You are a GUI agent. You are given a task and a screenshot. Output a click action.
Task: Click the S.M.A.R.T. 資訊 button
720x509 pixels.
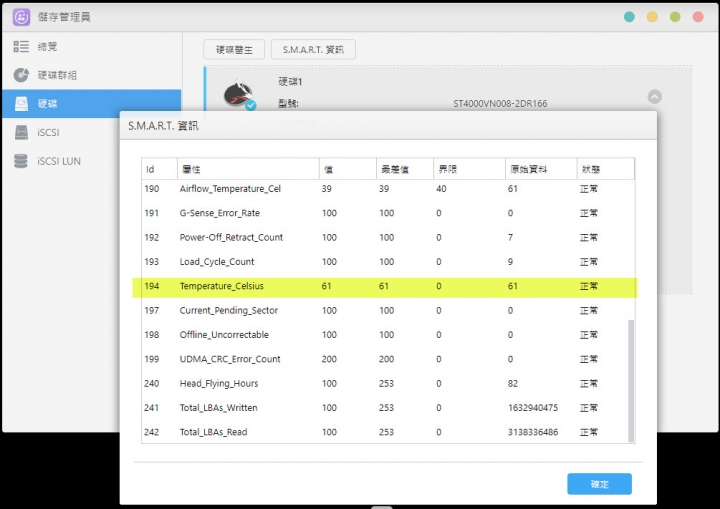pos(313,50)
